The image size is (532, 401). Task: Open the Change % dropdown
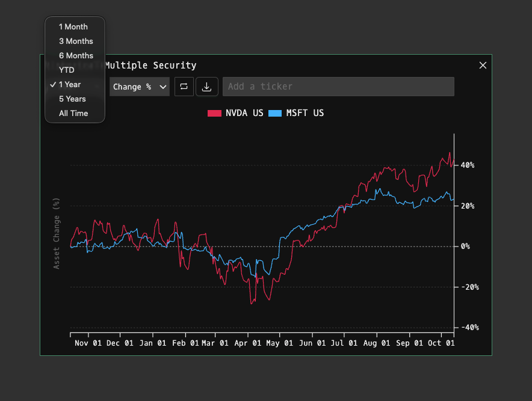tap(140, 87)
